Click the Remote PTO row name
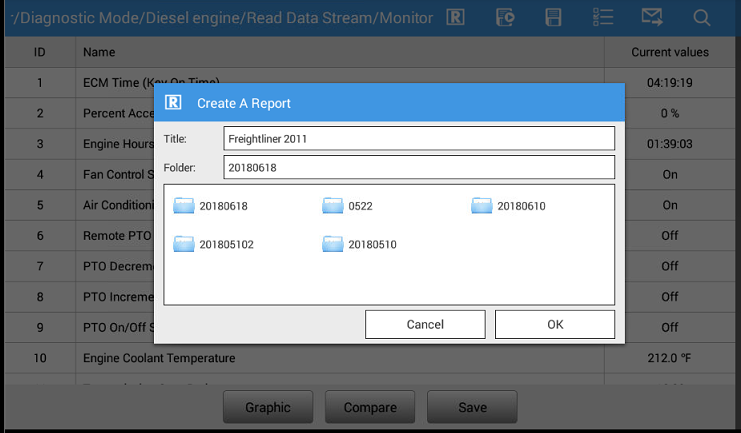Viewport: 741px width, 433px height. (x=117, y=235)
